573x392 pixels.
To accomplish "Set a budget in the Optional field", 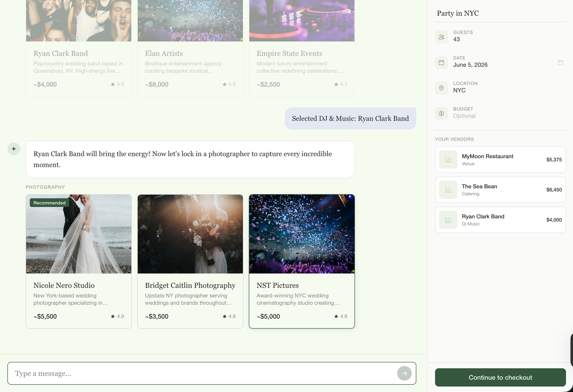I will point(464,116).
